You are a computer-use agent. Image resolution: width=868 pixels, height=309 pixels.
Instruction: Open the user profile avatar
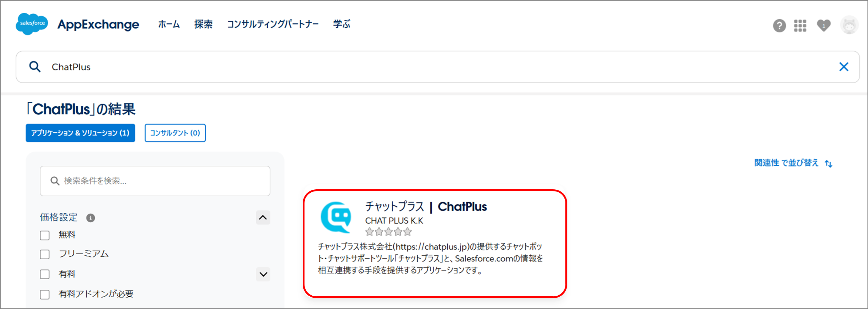coord(849,25)
